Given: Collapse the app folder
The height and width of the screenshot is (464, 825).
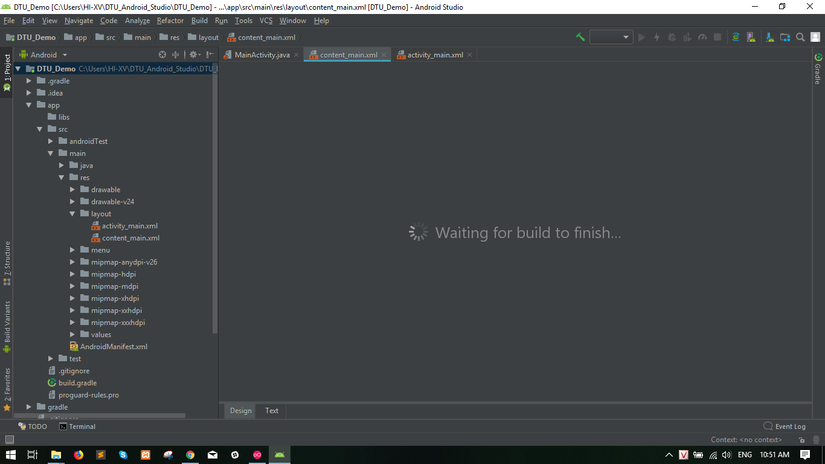Looking at the screenshot, I should 29,105.
